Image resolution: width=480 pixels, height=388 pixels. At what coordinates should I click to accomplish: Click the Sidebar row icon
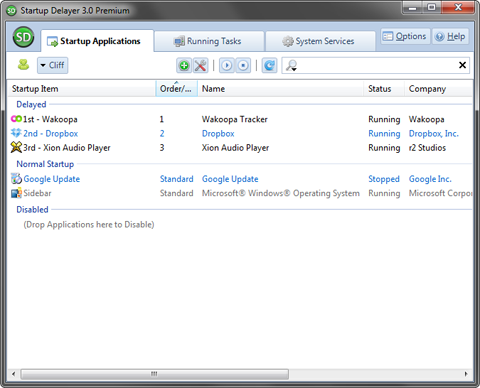click(16, 193)
